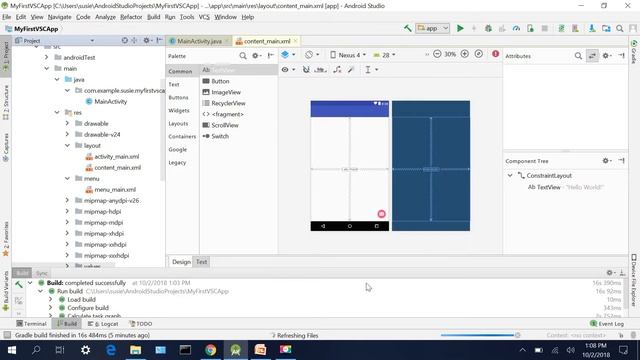Close the content_main.xml tab

[296, 41]
